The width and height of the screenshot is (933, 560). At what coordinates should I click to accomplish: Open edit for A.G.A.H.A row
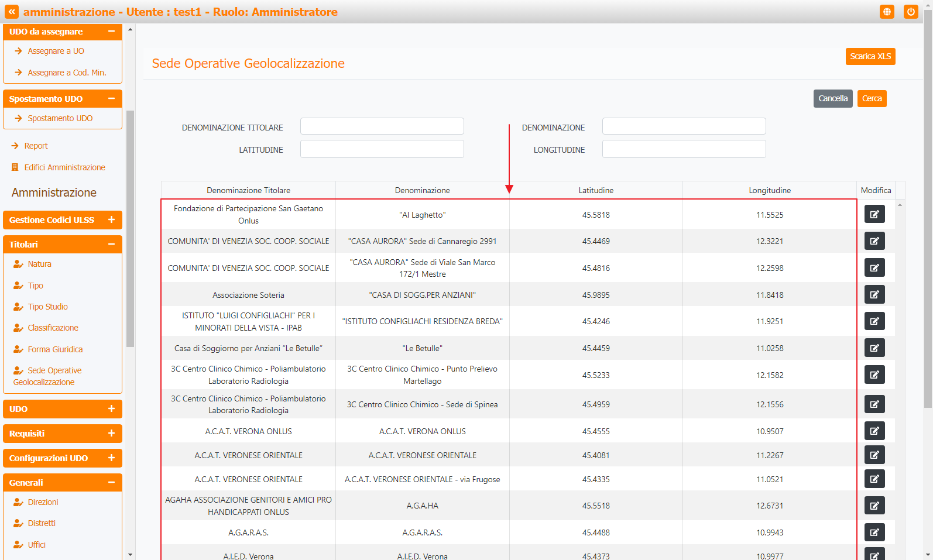(874, 506)
